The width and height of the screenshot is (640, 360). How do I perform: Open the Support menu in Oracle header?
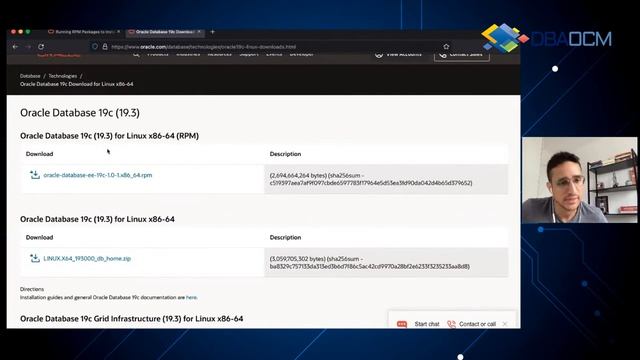point(249,54)
